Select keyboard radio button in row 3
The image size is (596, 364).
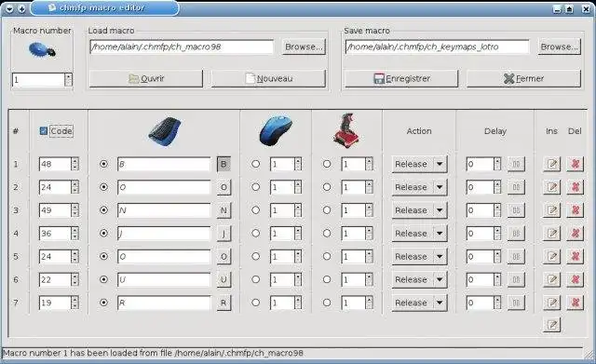coord(103,210)
